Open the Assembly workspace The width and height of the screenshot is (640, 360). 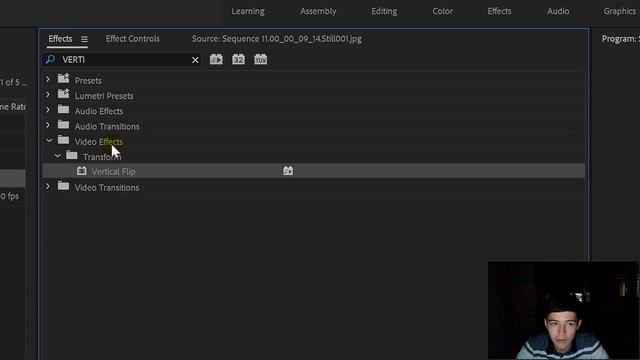click(x=318, y=11)
